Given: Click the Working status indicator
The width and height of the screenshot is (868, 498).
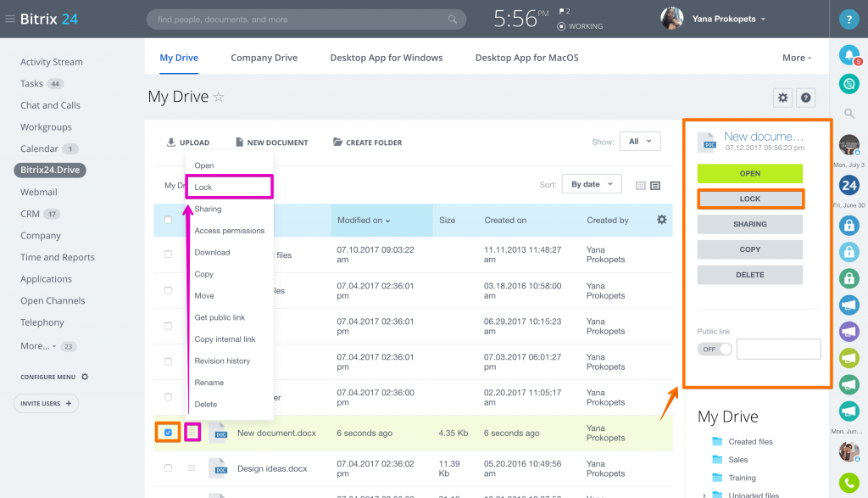Looking at the screenshot, I should 580,26.
